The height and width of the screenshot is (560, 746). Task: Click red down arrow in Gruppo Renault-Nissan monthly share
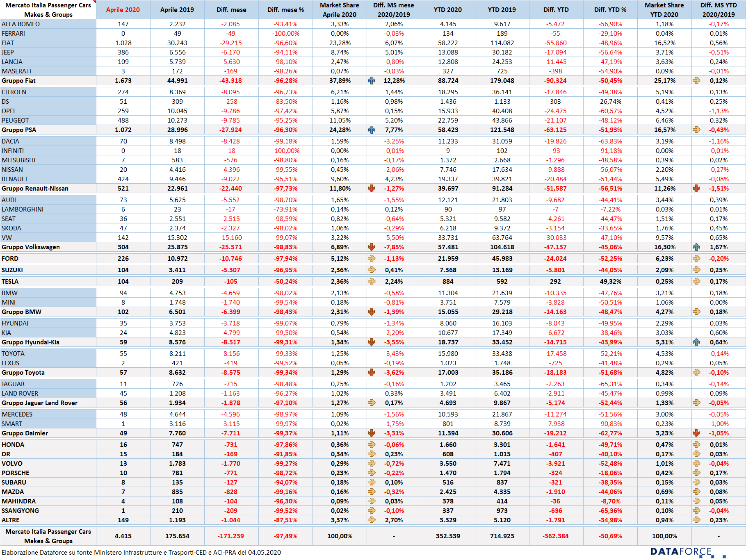372,189
